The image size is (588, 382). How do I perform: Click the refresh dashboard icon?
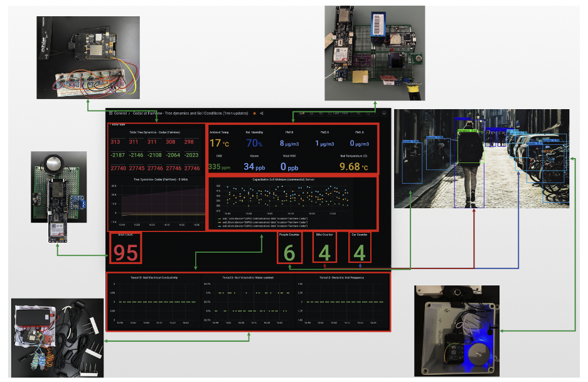(368, 113)
